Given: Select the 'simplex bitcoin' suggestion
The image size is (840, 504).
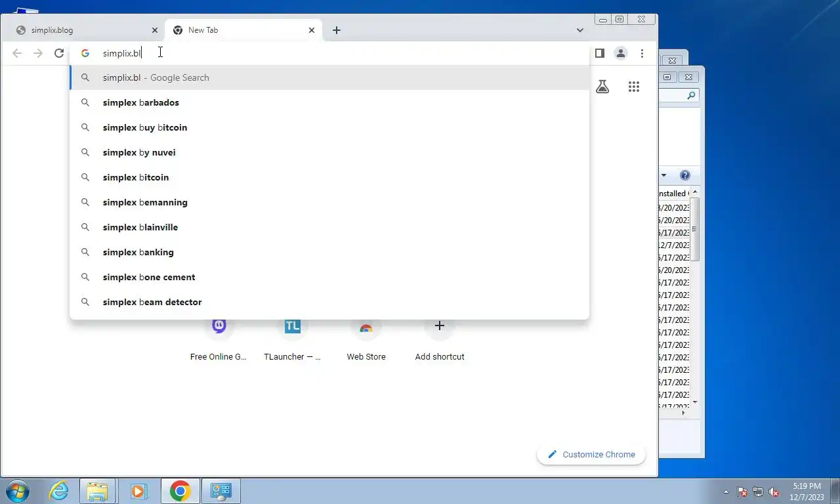Looking at the screenshot, I should 329,177.
